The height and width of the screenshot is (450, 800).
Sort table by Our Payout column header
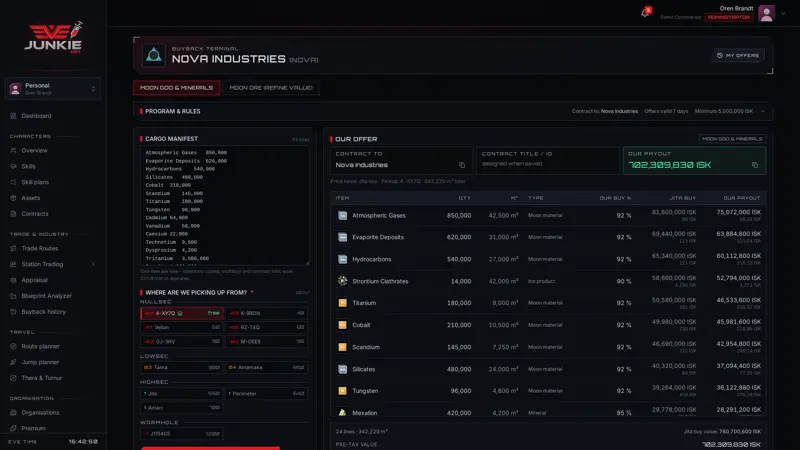tap(741, 198)
